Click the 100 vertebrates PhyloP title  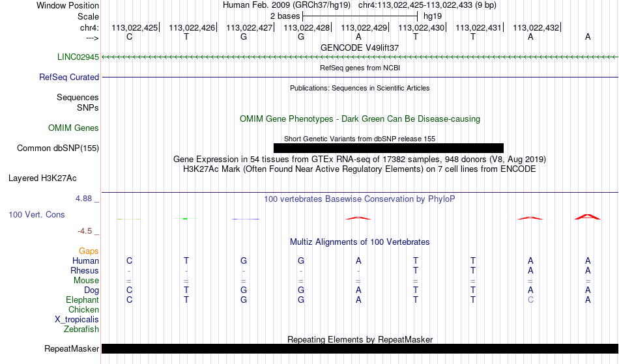pos(360,199)
